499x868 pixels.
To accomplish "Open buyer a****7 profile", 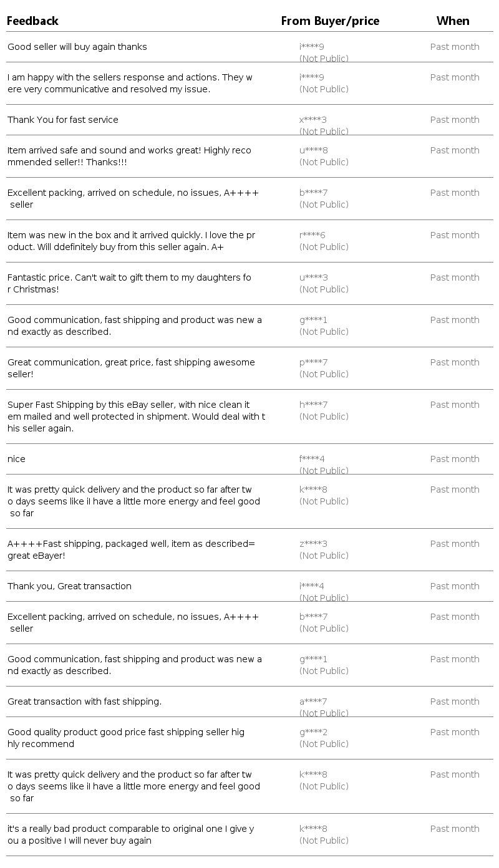I will [313, 702].
